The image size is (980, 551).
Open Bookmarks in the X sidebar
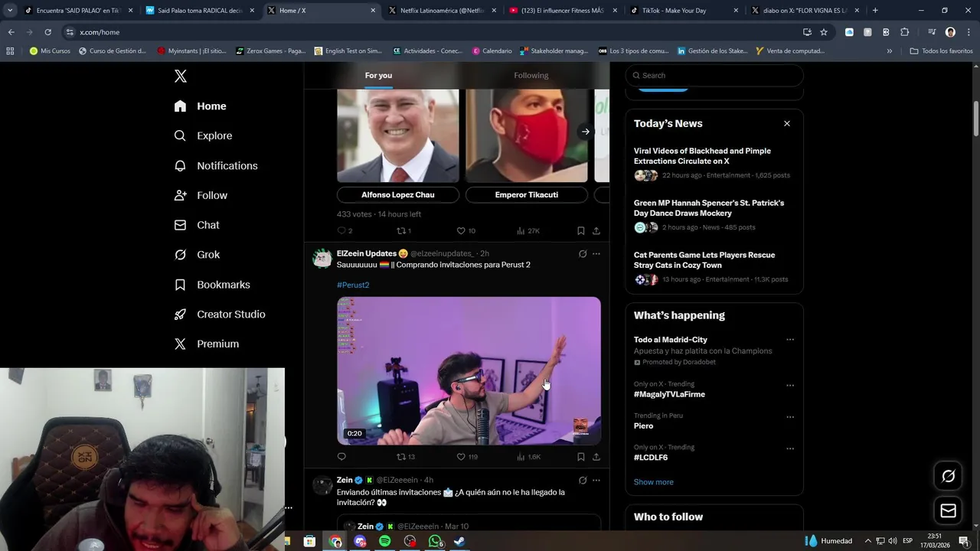click(212, 285)
